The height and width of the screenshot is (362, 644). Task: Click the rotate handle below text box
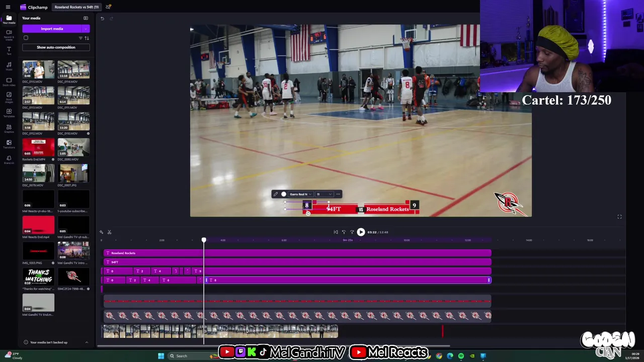(x=308, y=213)
